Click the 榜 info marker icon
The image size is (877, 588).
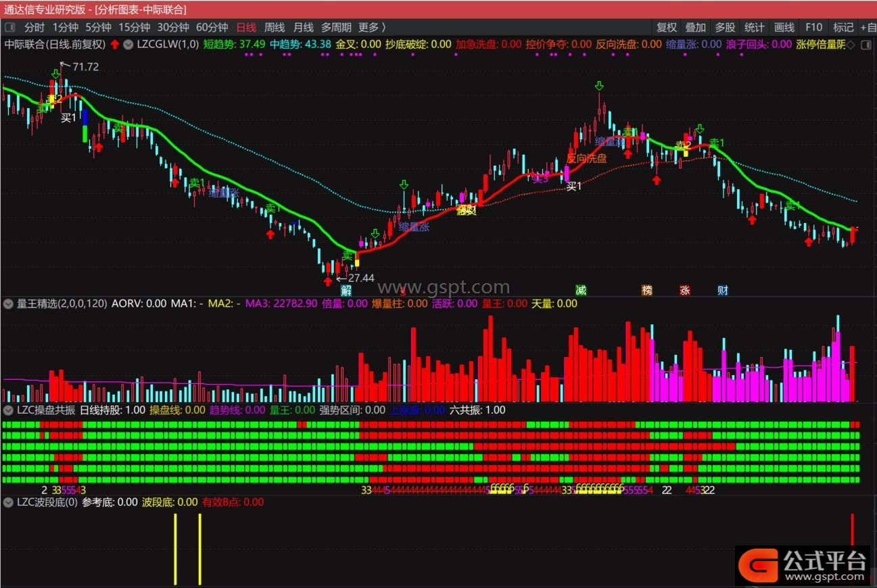pos(647,291)
